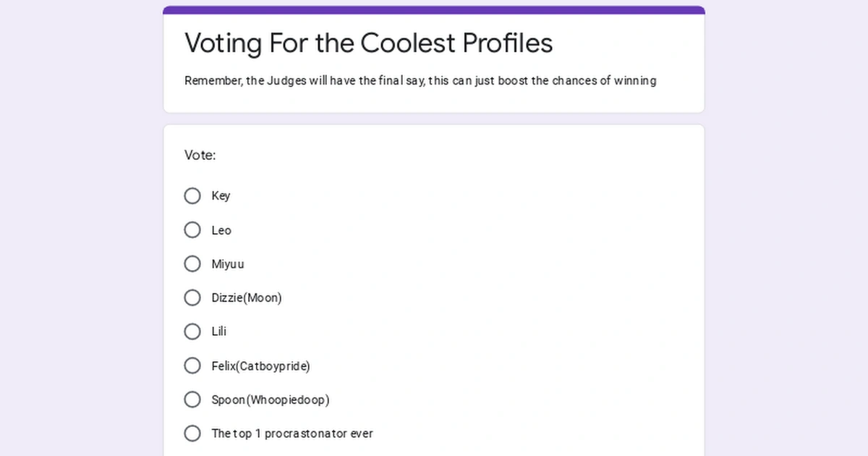Click the "Key" label text

click(x=221, y=195)
